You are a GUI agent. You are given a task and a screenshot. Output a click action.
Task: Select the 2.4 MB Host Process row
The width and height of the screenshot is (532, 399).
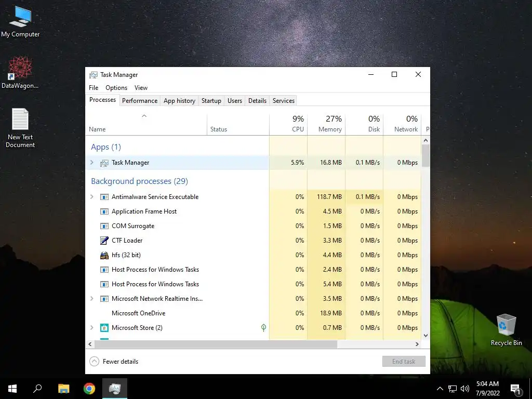253,270
